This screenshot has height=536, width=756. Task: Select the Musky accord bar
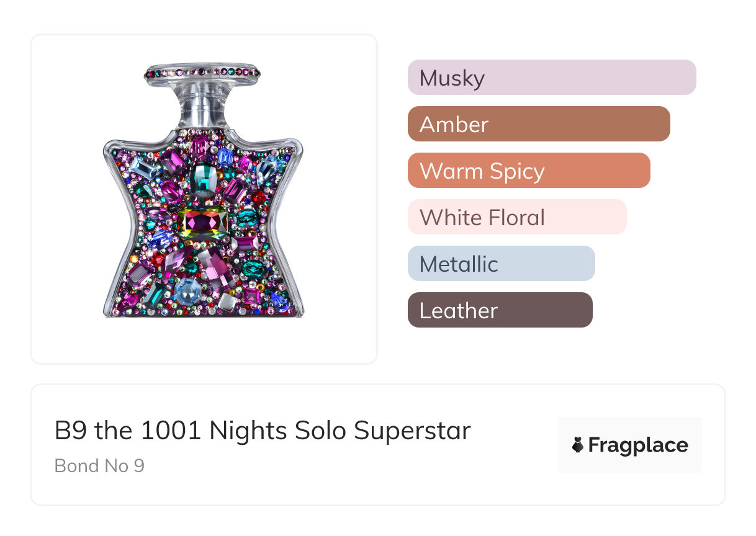click(x=551, y=78)
